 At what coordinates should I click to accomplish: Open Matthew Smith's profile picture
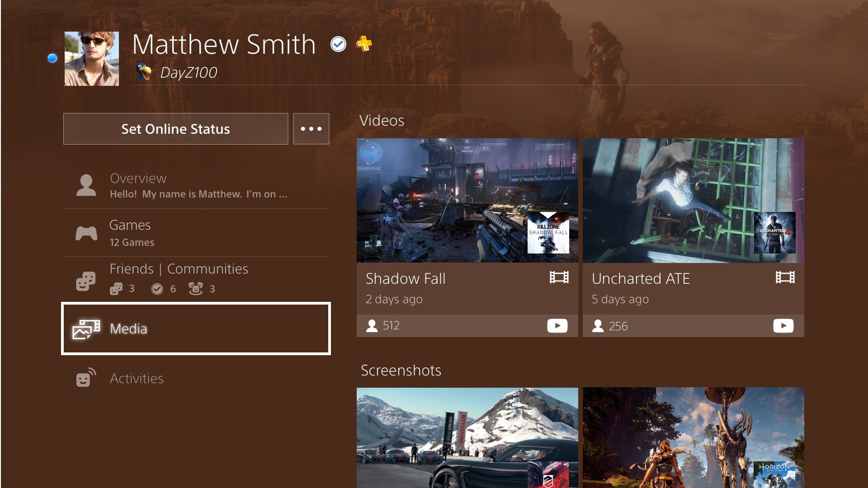(x=92, y=59)
